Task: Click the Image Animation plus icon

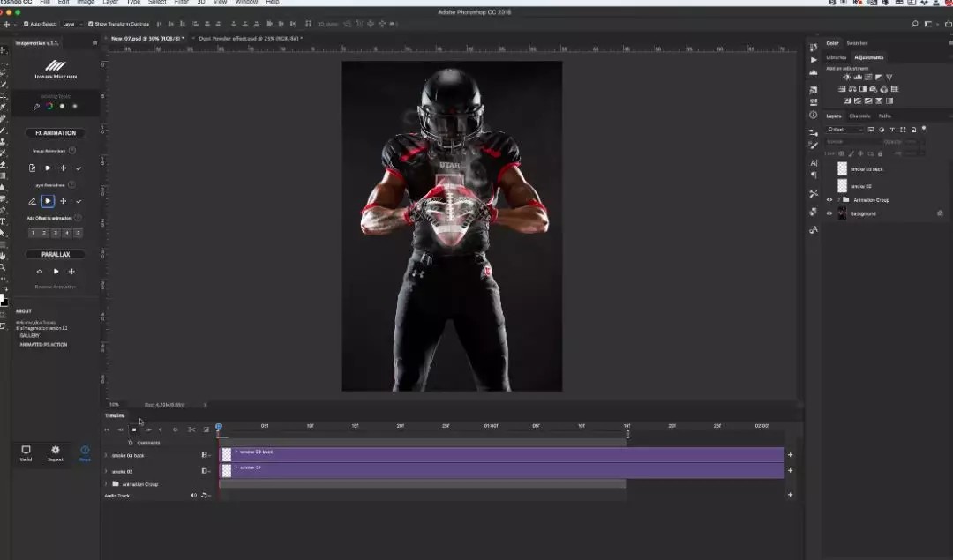Action: click(x=64, y=168)
